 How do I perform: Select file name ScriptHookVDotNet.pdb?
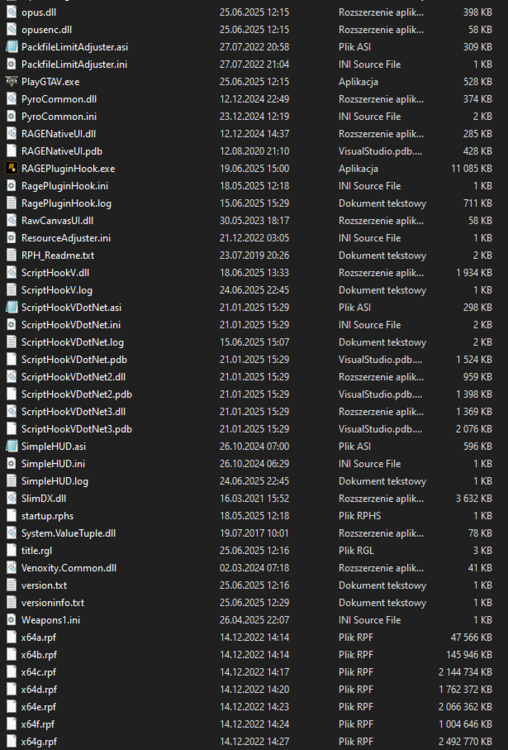(74, 359)
